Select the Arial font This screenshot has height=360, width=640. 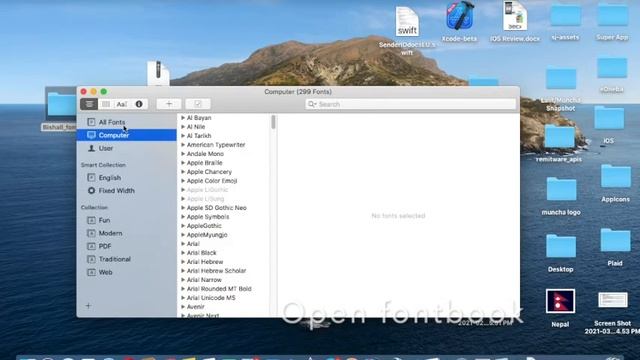(x=193, y=244)
